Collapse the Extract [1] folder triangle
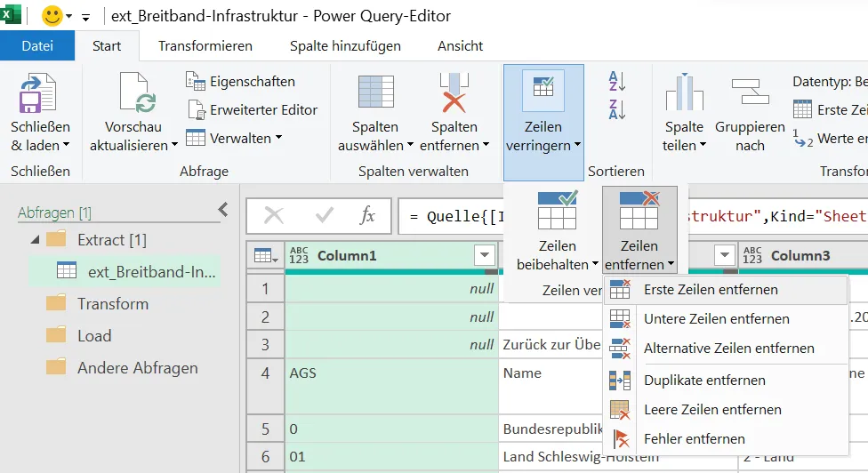The width and height of the screenshot is (868, 473). (x=36, y=240)
